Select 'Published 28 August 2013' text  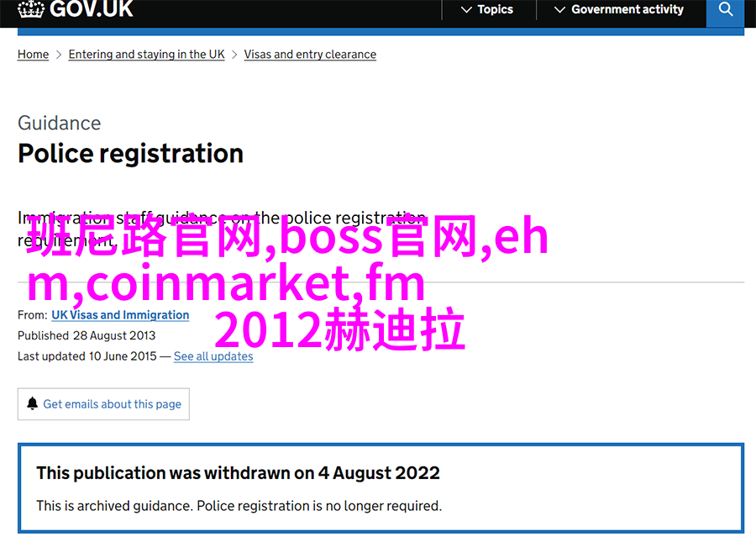coord(87,336)
